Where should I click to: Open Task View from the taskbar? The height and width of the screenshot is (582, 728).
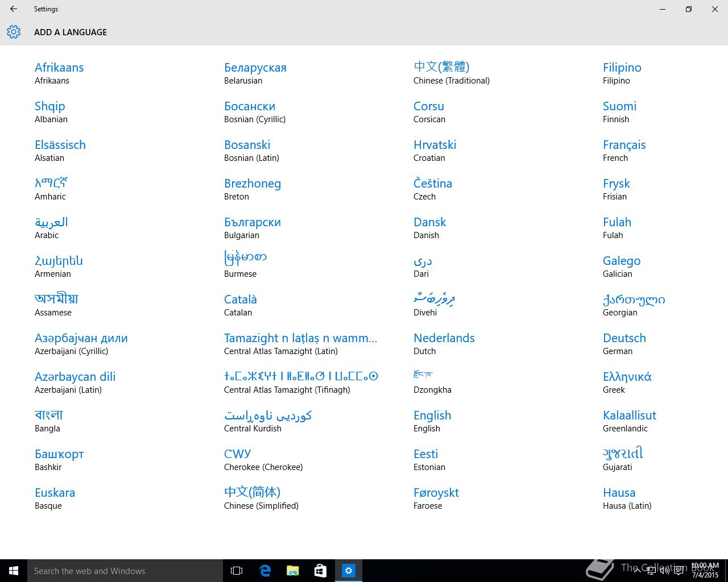(x=237, y=571)
